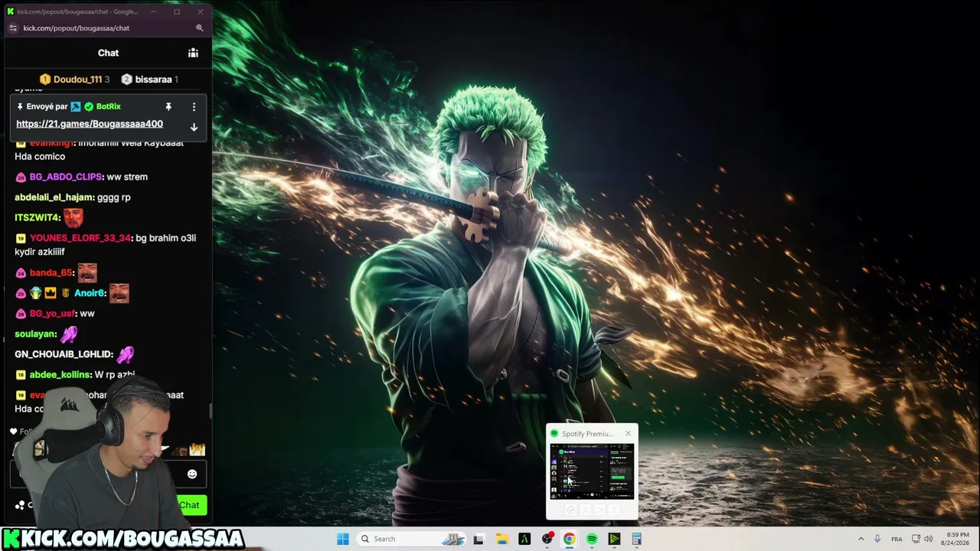Click the banda_65 username
The width and height of the screenshot is (980, 551).
click(x=51, y=273)
